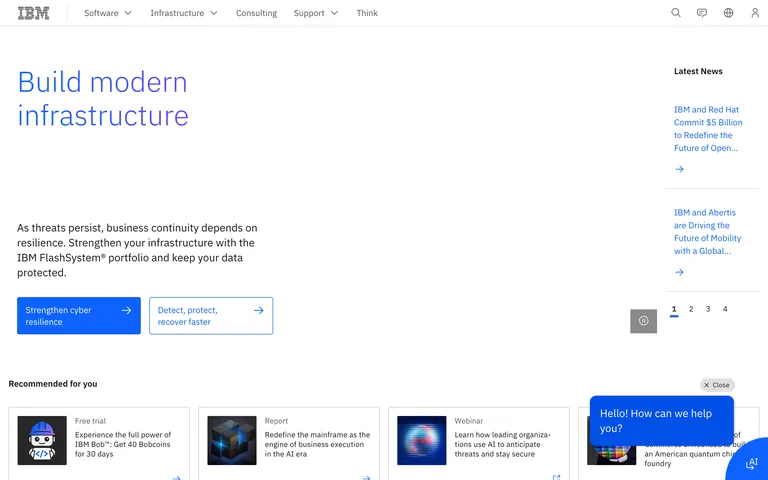Open the search magnifier icon
Viewport: 768px width, 480px height.
(x=675, y=13)
